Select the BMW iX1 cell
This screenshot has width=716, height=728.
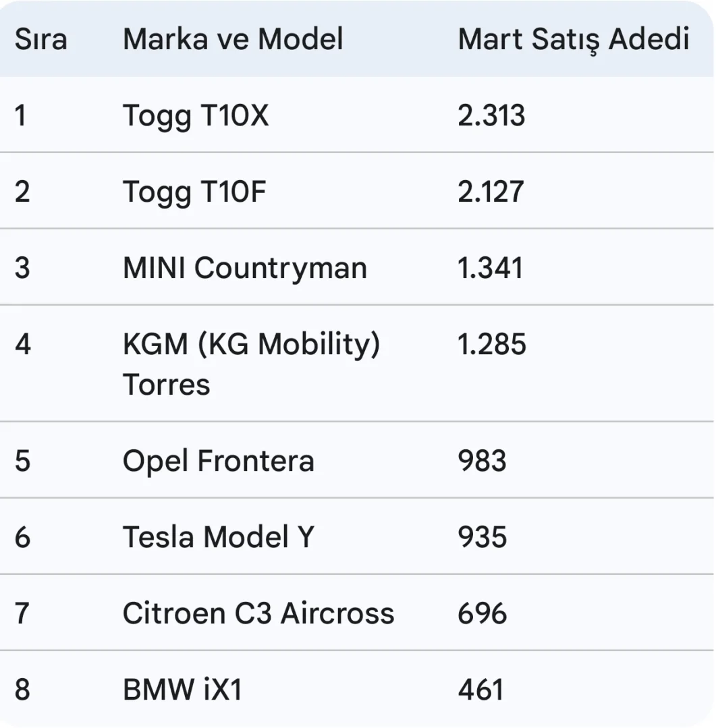(182, 690)
